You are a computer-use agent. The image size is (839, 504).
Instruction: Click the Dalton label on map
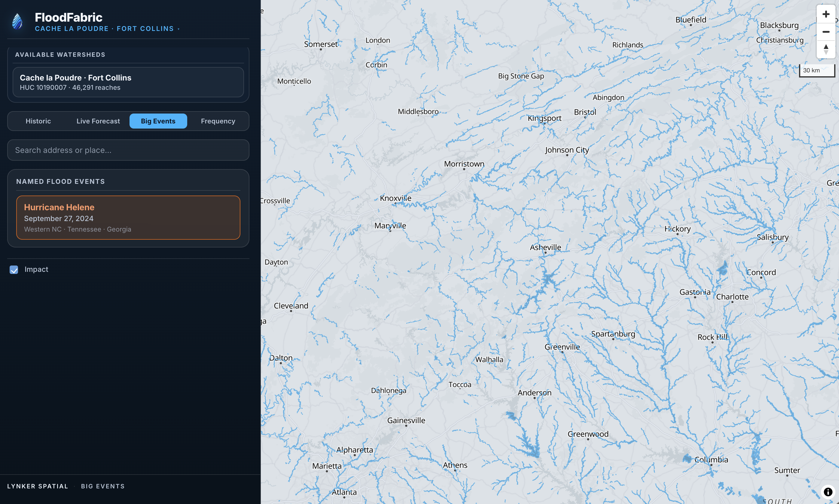coord(281,358)
